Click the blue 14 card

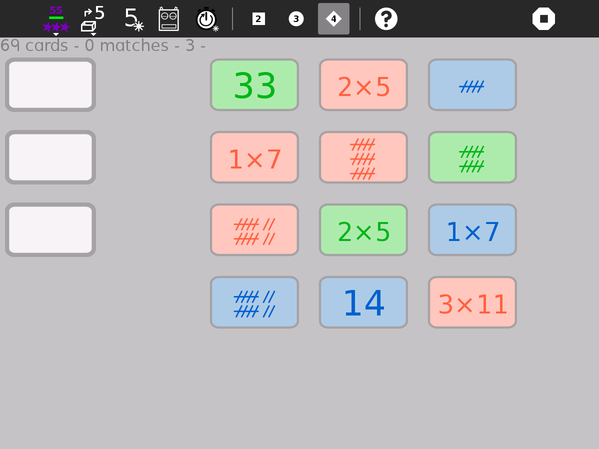pyautogui.click(x=363, y=303)
